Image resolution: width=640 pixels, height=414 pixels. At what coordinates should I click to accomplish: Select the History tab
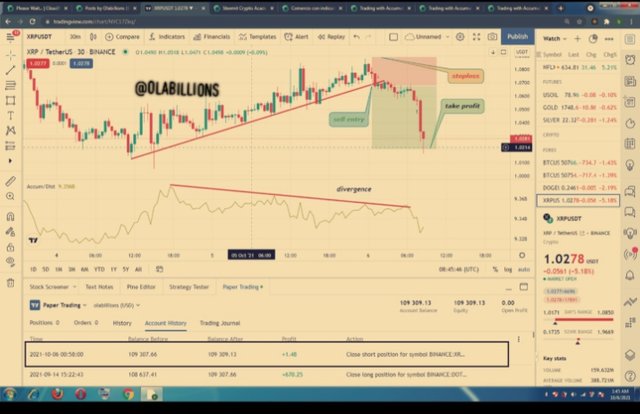(122, 323)
